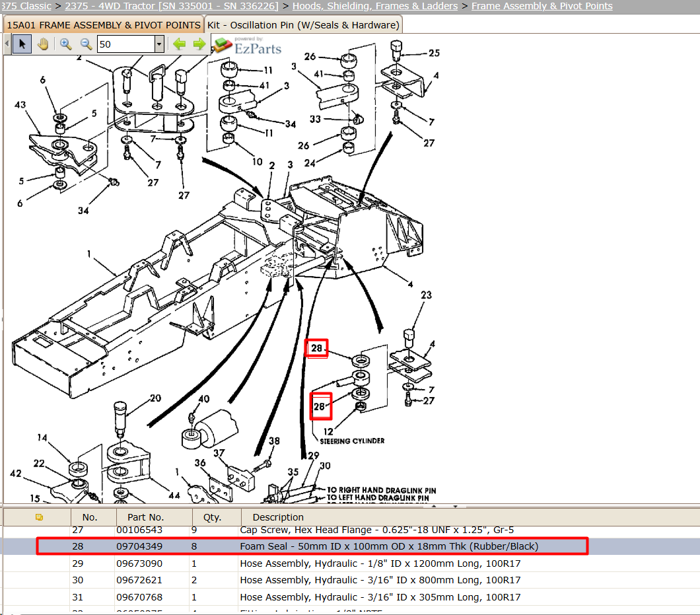Viewport: 700px width, 615px height.
Task: Click callout 12 above Steering Cylinder label
Action: 328,431
